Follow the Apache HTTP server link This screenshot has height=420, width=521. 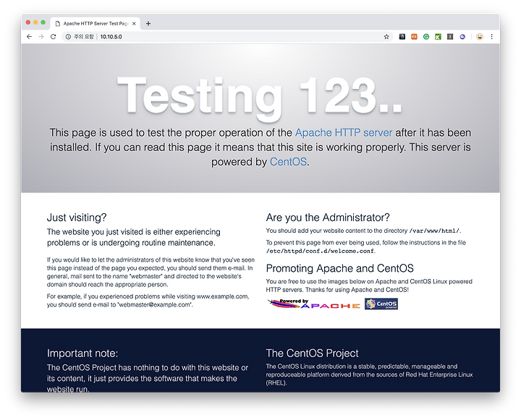coord(344,132)
